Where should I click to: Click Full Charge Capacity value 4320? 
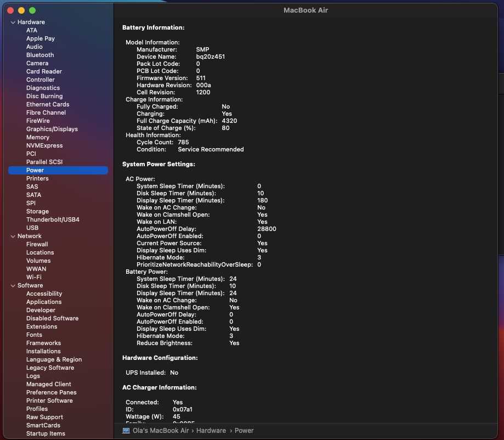[229, 121]
